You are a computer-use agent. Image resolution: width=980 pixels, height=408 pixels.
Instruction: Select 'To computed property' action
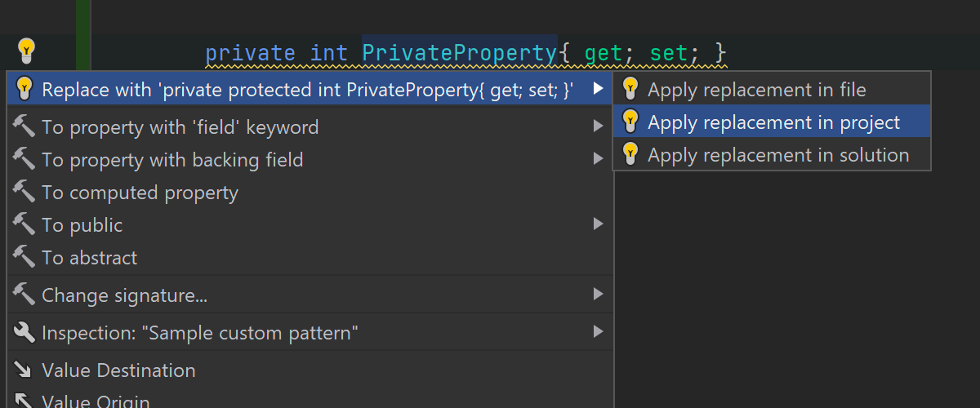(x=140, y=193)
